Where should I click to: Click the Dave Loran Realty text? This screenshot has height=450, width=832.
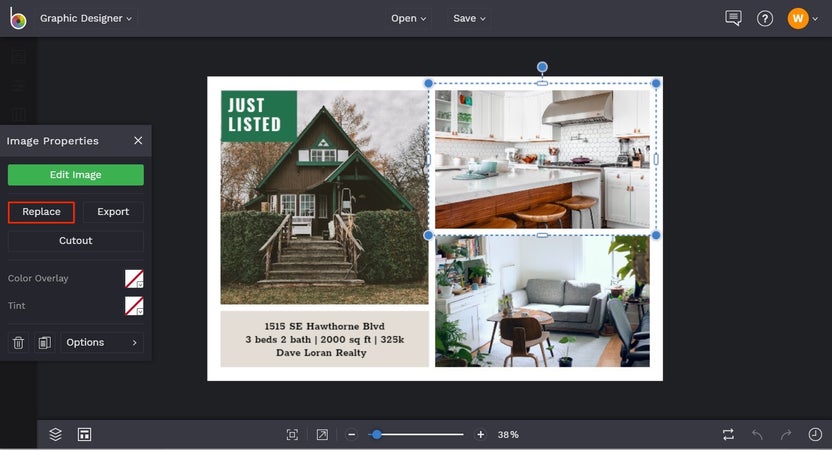pos(321,353)
